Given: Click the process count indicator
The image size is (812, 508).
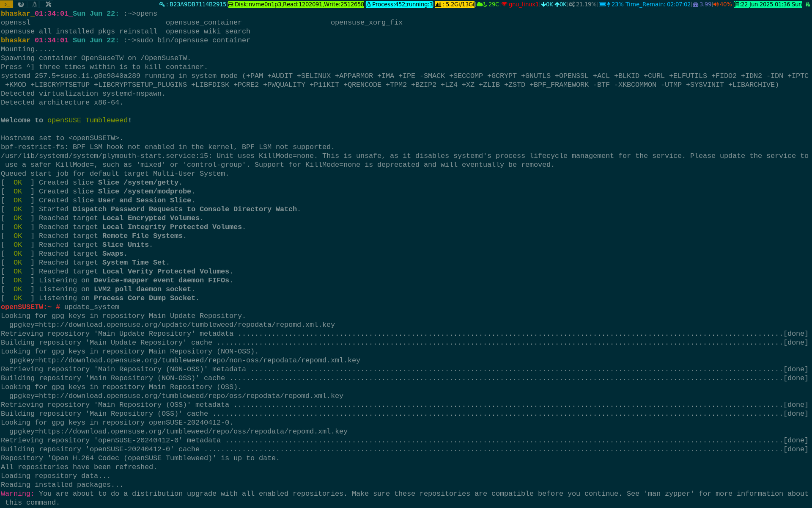Looking at the screenshot, I should (399, 4).
